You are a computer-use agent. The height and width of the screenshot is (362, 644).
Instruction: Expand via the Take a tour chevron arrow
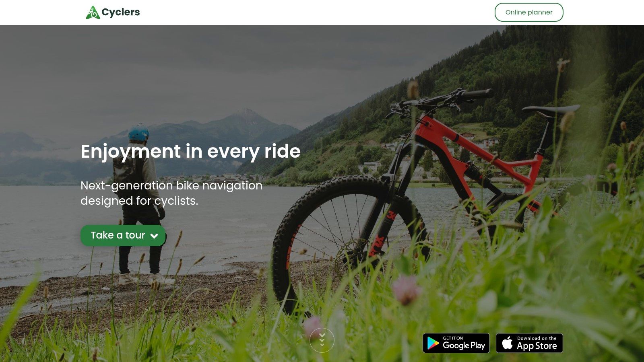tap(154, 236)
